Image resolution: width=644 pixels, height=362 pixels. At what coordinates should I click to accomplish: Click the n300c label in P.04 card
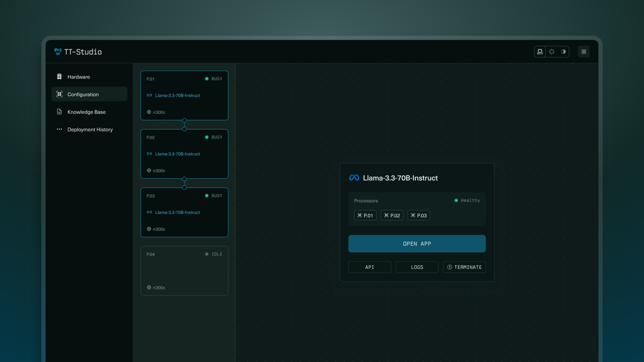(159, 288)
